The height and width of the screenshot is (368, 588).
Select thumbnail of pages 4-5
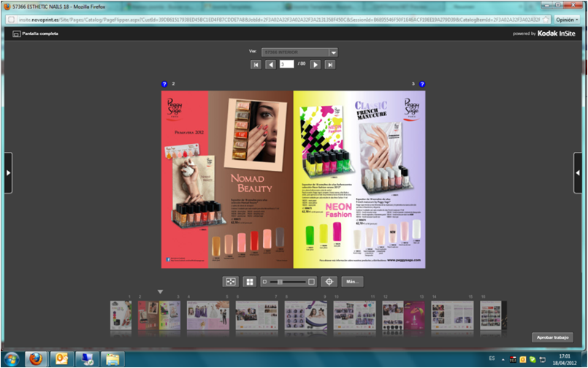click(x=208, y=315)
